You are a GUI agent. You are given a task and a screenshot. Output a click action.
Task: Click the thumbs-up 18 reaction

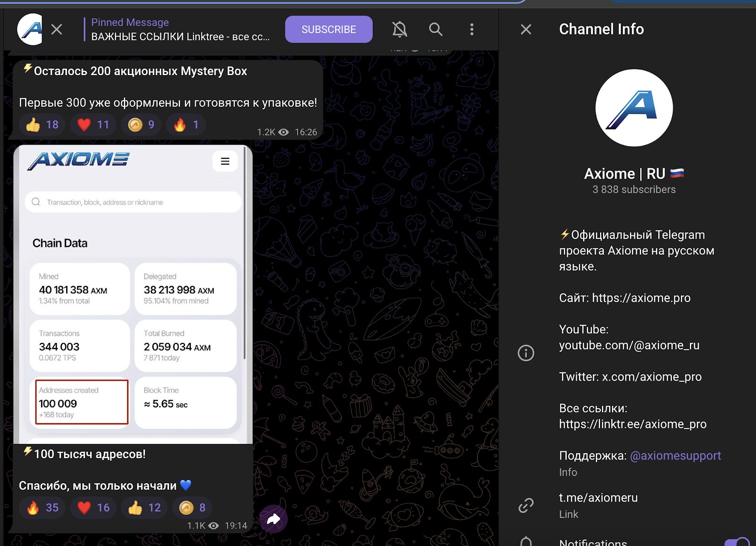point(42,125)
